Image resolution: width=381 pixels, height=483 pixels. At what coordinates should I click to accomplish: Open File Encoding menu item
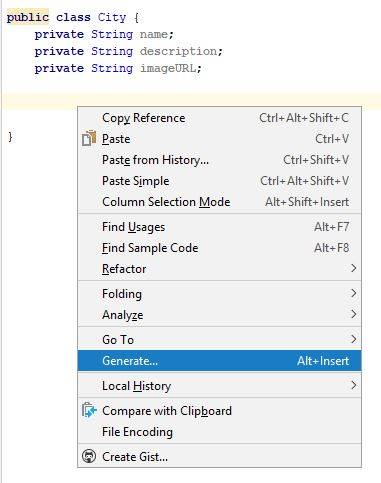(x=219, y=432)
